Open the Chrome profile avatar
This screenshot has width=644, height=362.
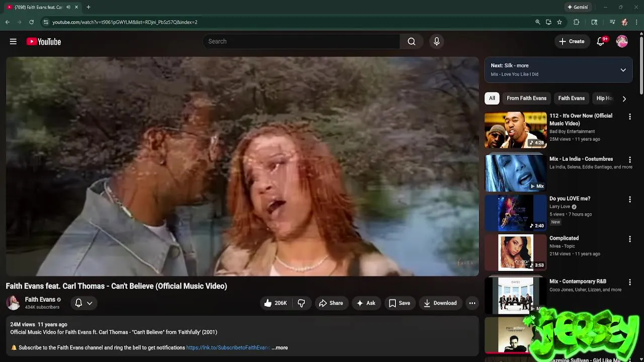(x=624, y=22)
